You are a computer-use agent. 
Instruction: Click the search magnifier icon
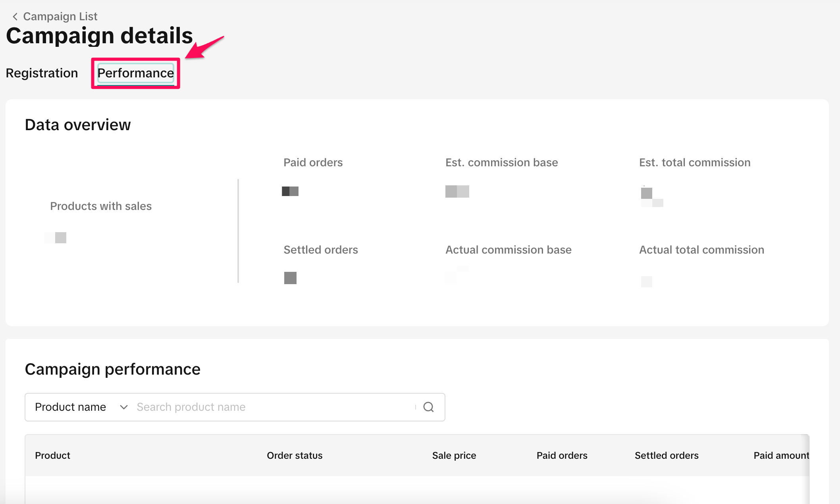click(428, 407)
